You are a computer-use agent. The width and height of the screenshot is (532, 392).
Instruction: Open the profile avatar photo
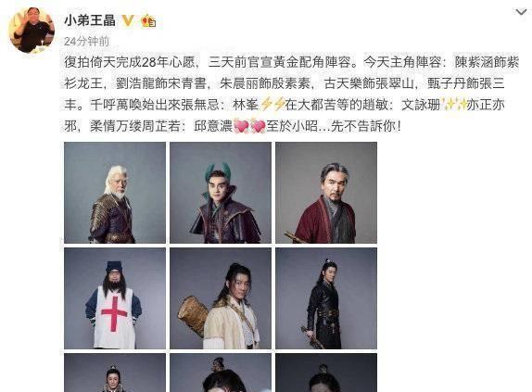point(32,30)
